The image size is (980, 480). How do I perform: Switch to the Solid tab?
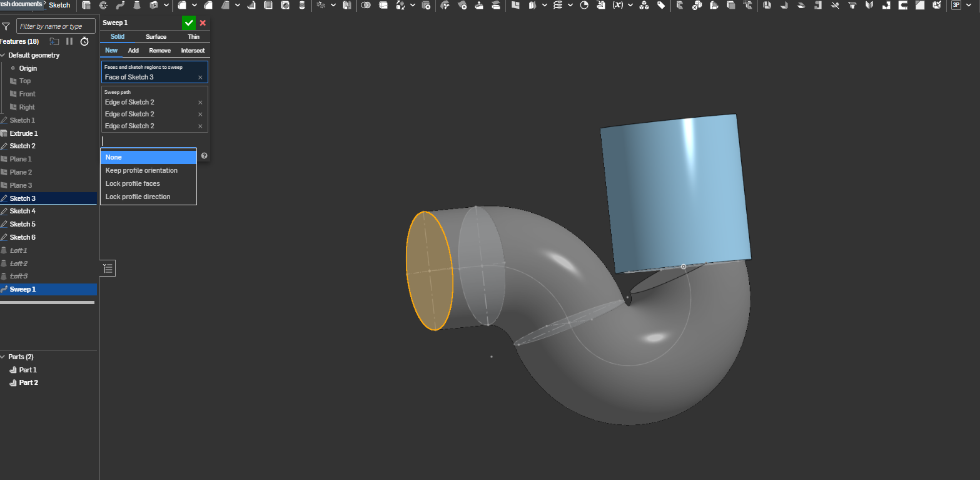pyautogui.click(x=118, y=37)
